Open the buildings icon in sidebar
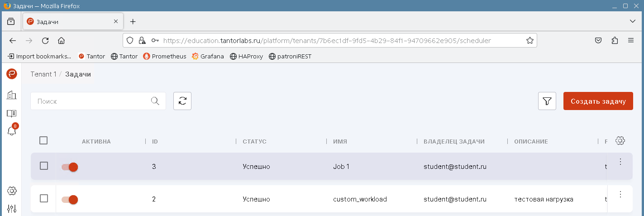Image resolution: width=644 pixels, height=216 pixels. pyautogui.click(x=12, y=95)
